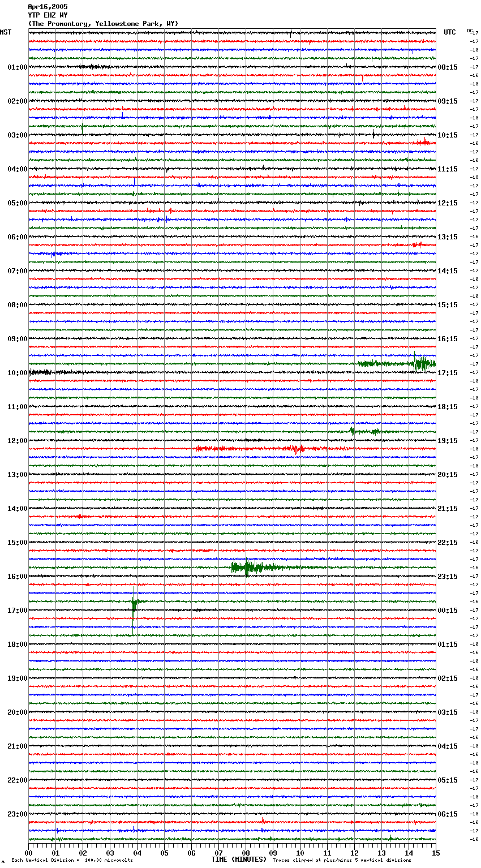Click the Promontory, Yellowstone Park location title
Image resolution: width=481 pixels, height=868 pixels.
103,24
